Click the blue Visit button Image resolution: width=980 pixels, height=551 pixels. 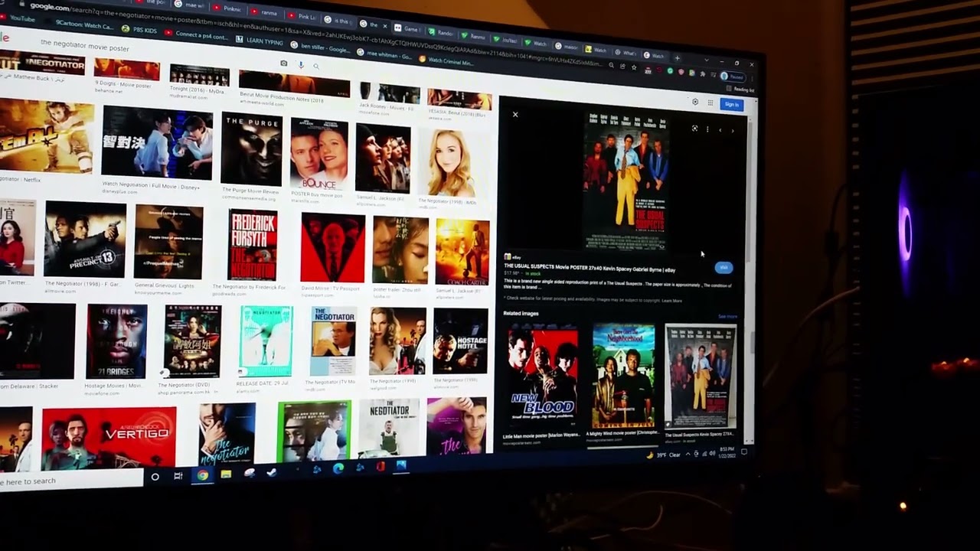724,267
